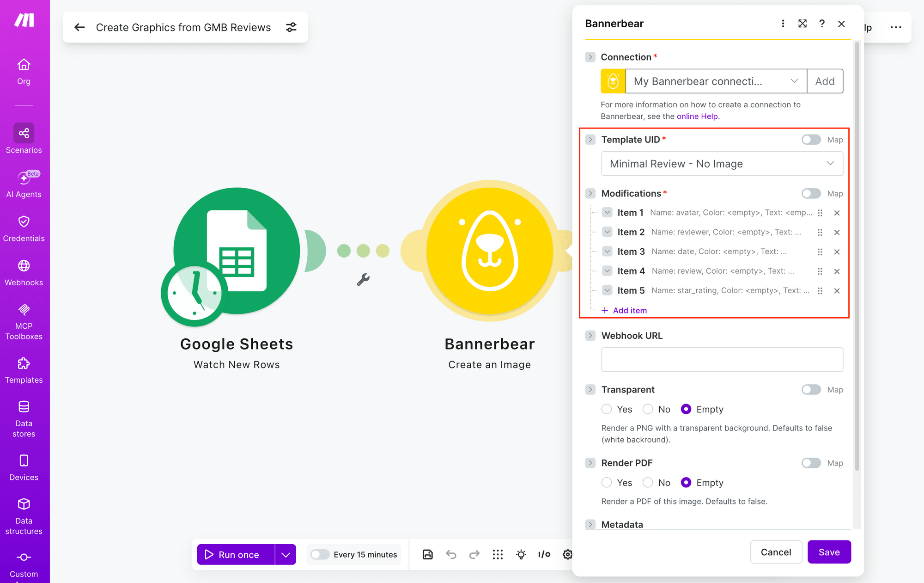The image size is (924, 583).
Task: Collapse Item 1 avatar row
Action: pos(608,213)
